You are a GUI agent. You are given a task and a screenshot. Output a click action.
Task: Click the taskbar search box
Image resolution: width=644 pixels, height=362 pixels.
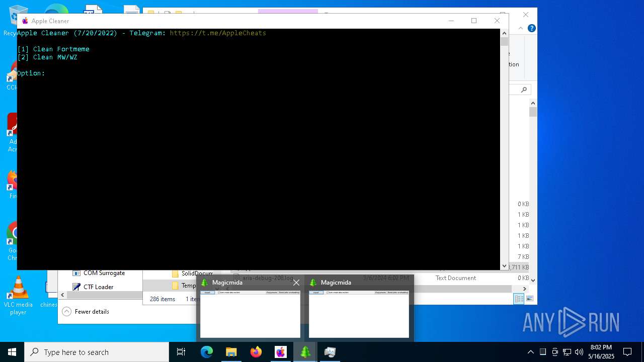pos(97,352)
